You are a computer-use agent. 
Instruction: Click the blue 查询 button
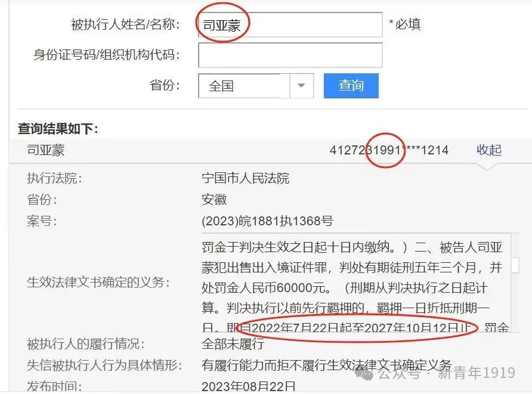pyautogui.click(x=351, y=86)
